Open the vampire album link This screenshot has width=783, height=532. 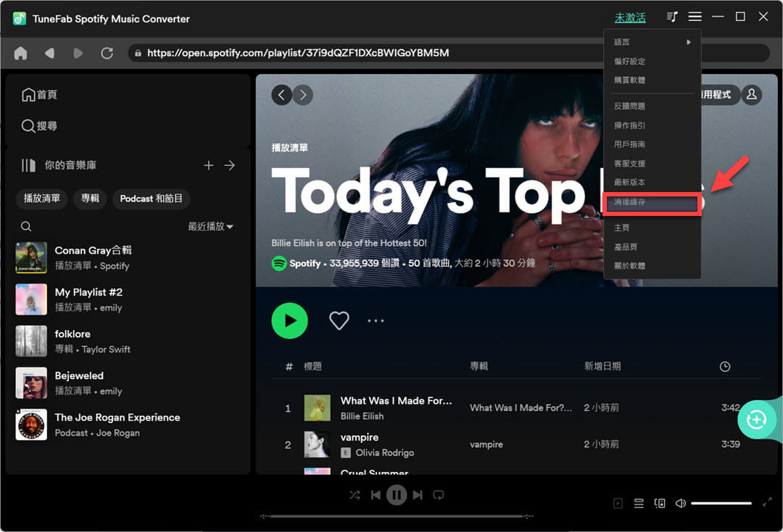[x=486, y=444]
